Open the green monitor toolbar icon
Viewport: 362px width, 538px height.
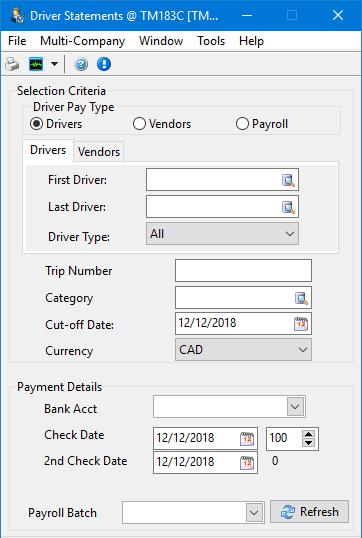click(x=36, y=64)
